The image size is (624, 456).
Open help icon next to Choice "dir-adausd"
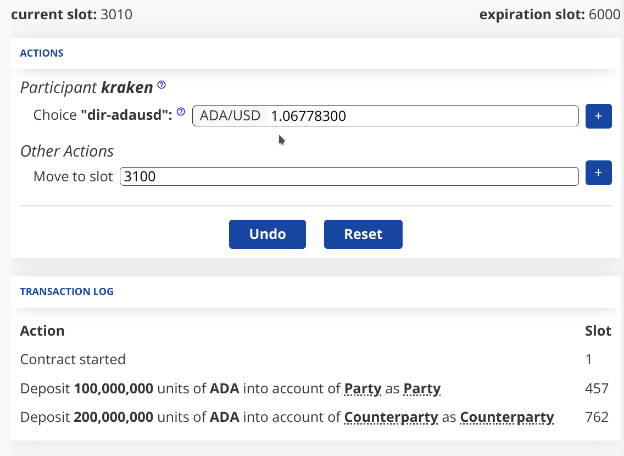181,113
